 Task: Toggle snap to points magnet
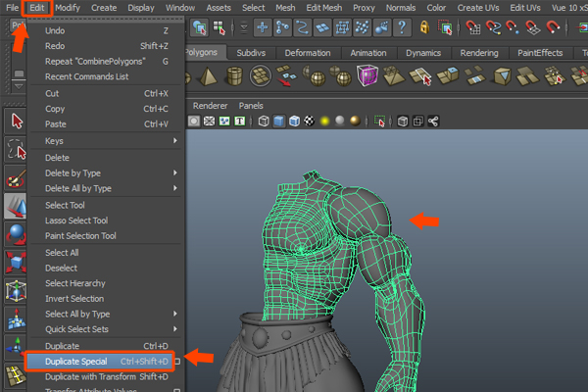513,27
